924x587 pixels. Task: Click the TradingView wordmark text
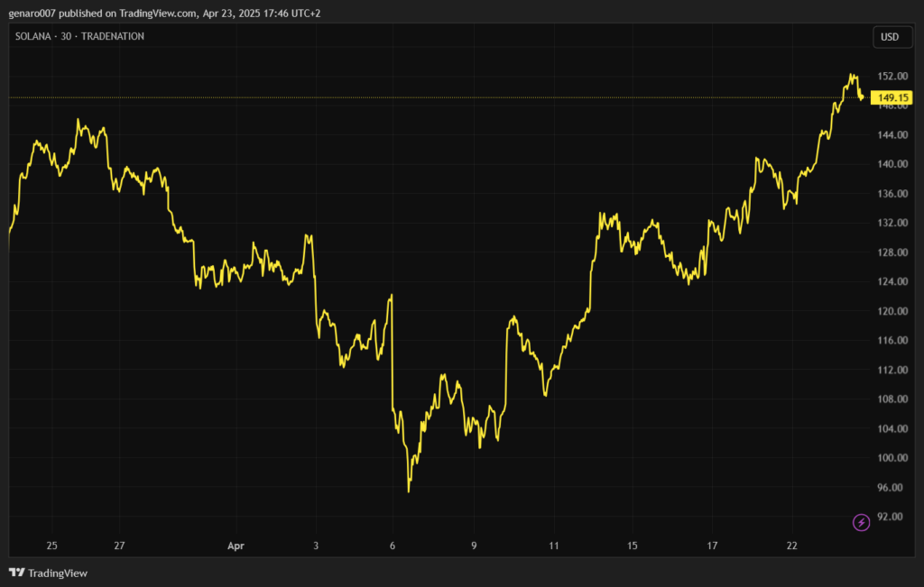click(58, 573)
